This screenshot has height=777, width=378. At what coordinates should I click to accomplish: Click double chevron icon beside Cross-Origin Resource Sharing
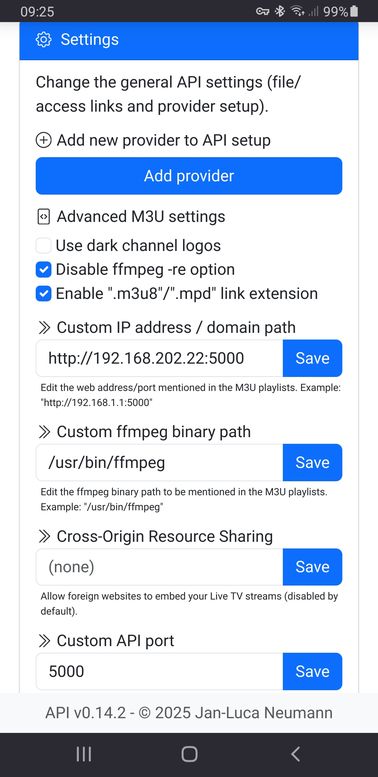coord(44,537)
